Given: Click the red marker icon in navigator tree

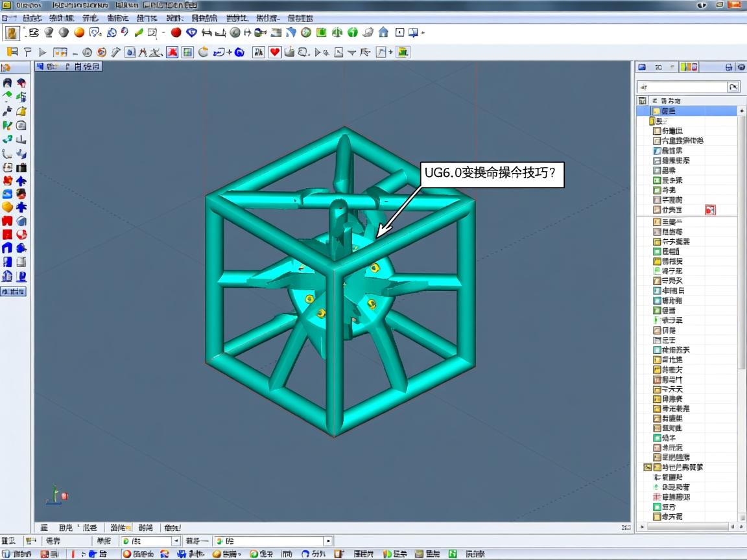Looking at the screenshot, I should pyautogui.click(x=710, y=210).
